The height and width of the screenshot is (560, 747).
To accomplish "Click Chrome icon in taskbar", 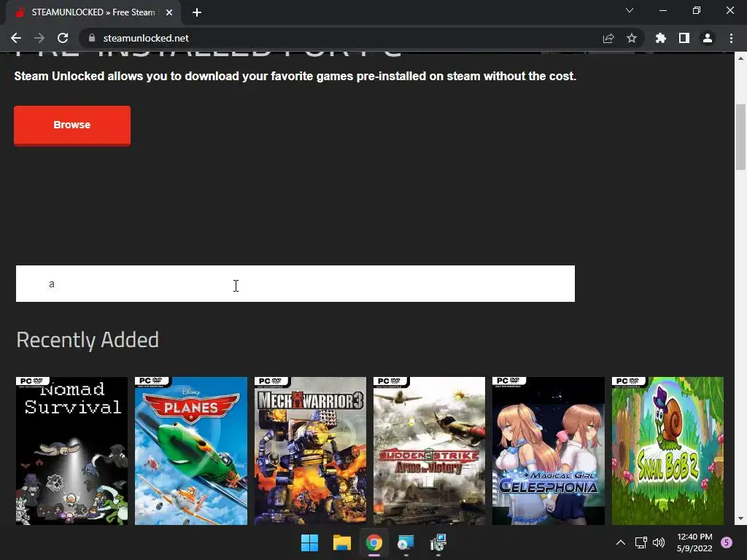I will tap(374, 542).
